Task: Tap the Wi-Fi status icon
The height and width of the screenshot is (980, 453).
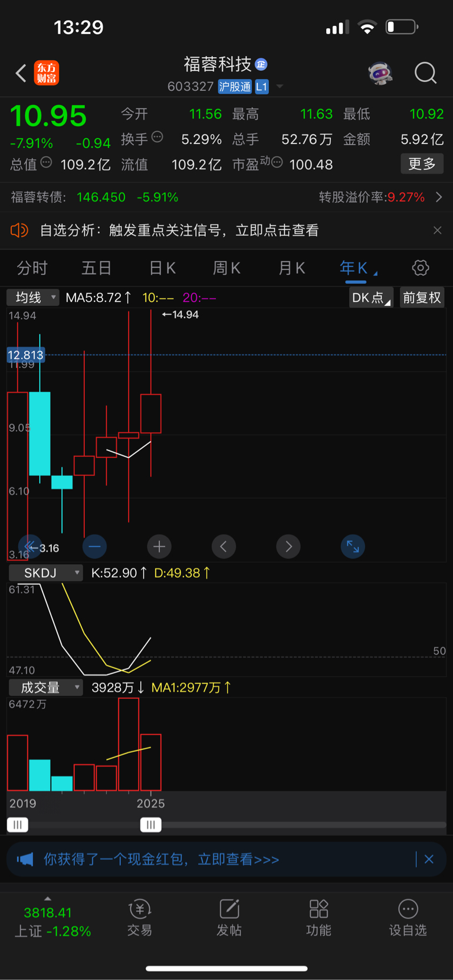Action: [367, 27]
